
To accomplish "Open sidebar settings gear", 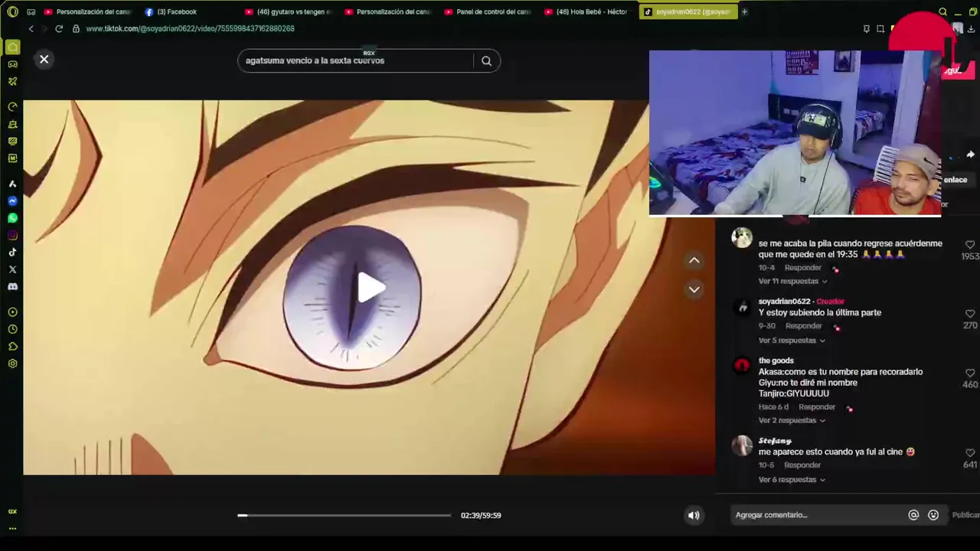I will (12, 364).
